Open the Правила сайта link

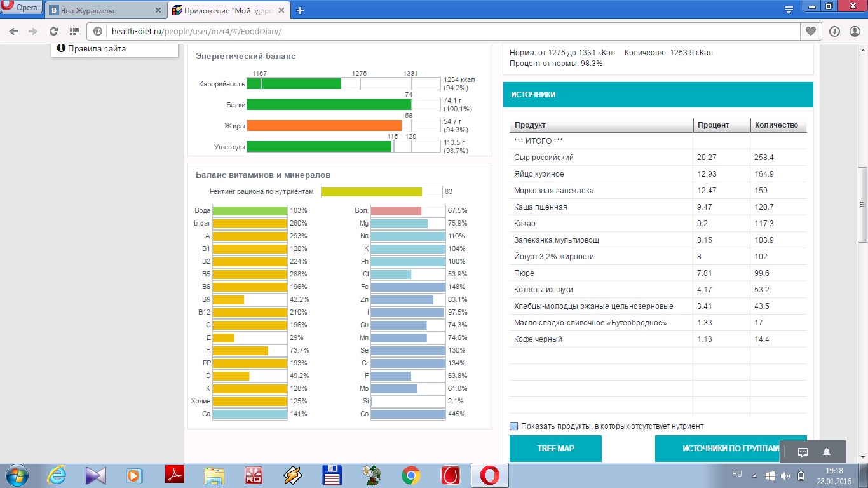pos(97,48)
